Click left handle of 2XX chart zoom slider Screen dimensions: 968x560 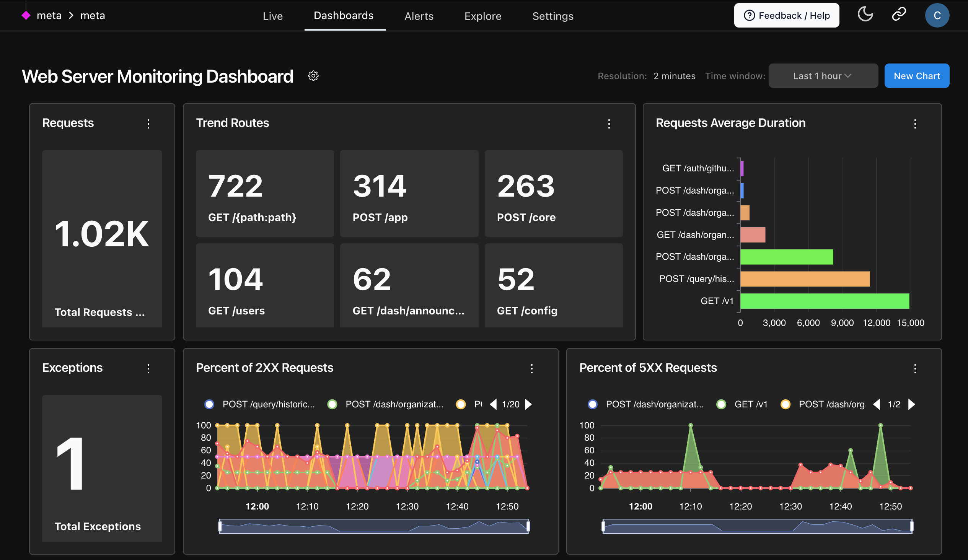coord(220,526)
